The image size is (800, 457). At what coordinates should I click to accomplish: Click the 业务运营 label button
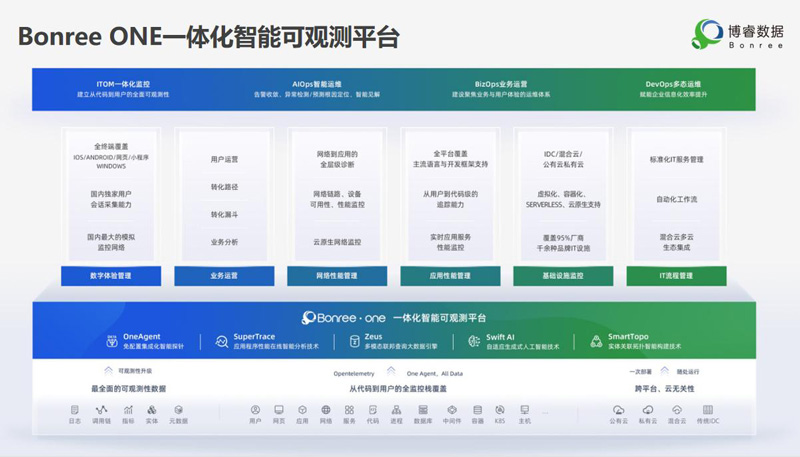tap(224, 276)
